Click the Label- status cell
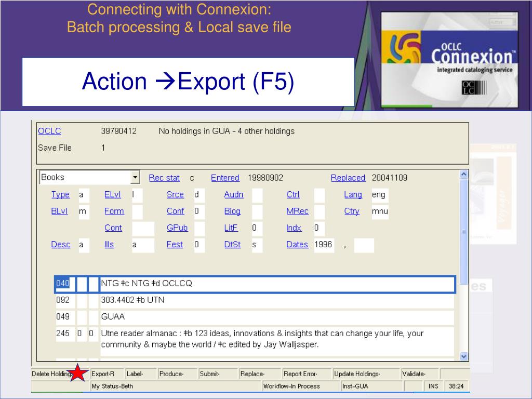532x399 pixels. tap(141, 374)
